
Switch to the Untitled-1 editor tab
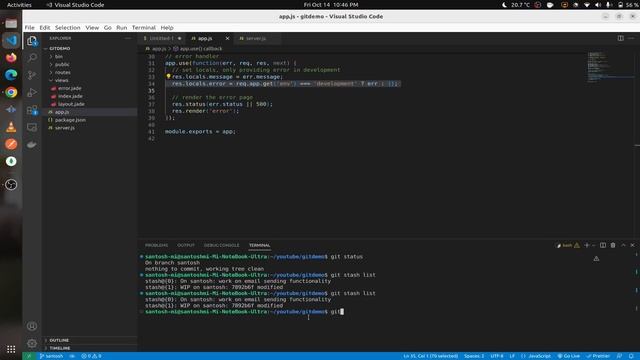point(161,38)
